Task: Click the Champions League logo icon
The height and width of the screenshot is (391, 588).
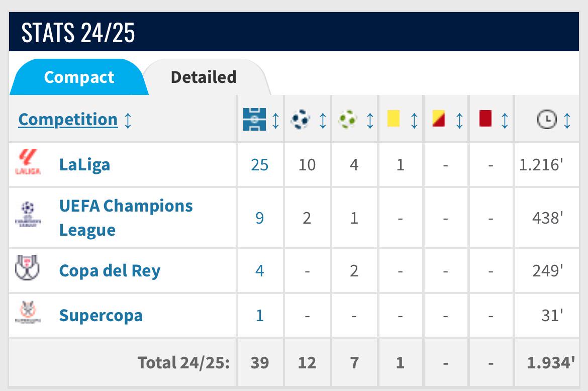Action: click(28, 214)
